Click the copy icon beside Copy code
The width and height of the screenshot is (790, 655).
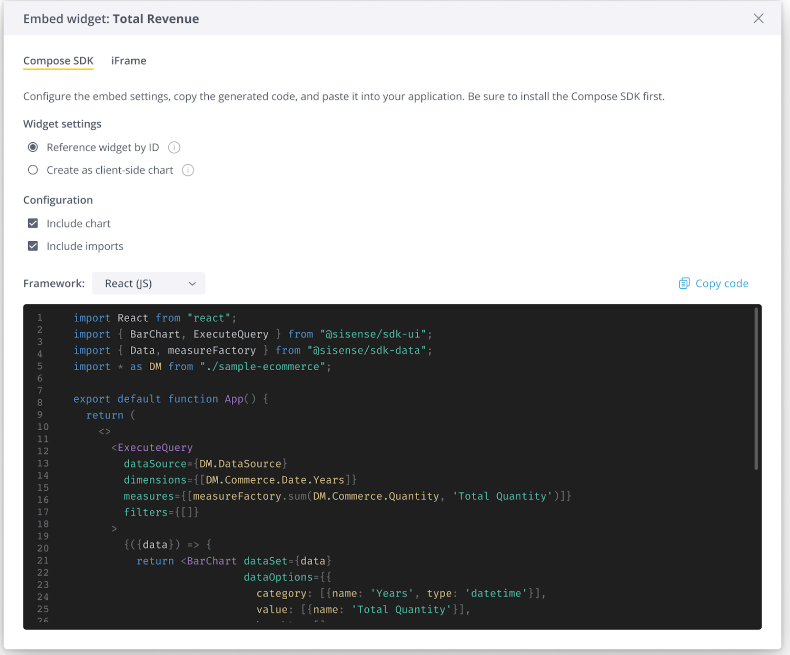click(684, 283)
